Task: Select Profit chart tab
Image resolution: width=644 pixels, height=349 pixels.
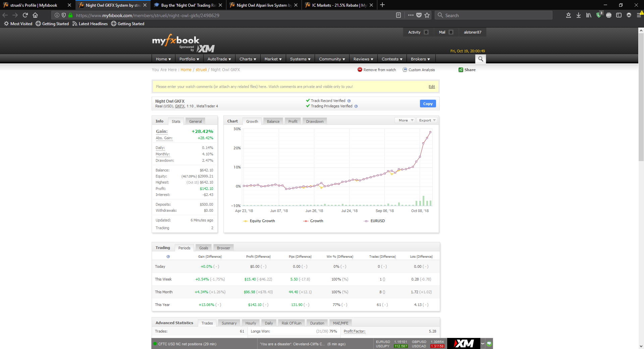Action: tap(293, 121)
